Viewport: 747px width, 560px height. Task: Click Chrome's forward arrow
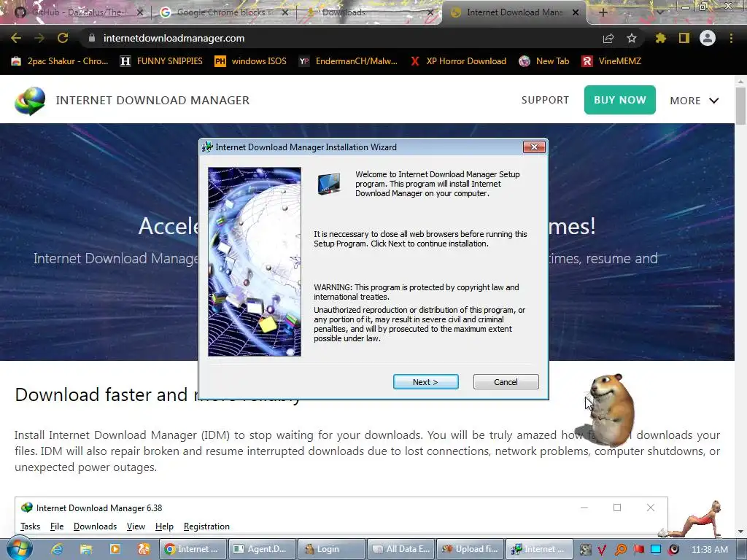[39, 38]
